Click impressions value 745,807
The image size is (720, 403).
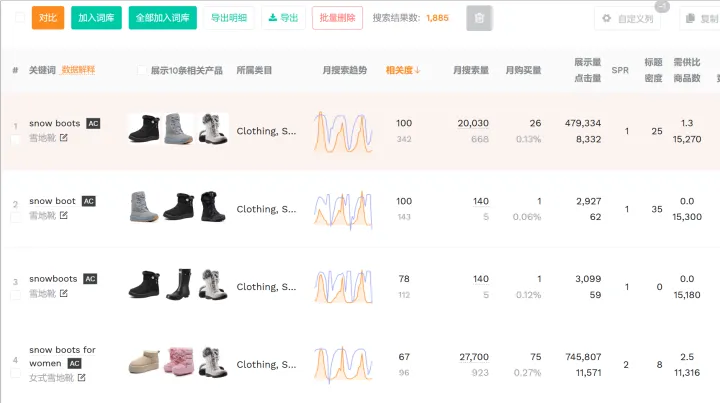[x=583, y=357]
